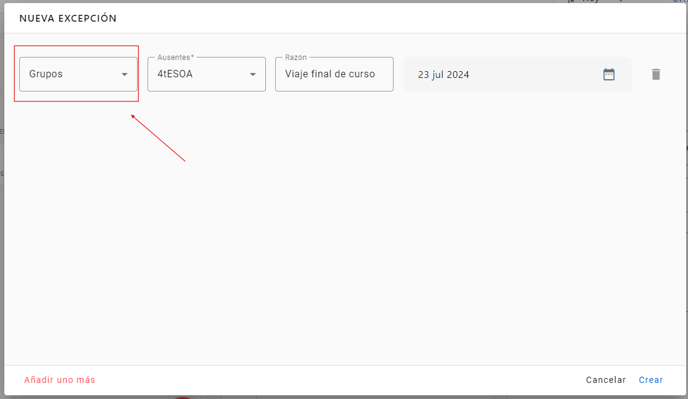Click the dialog header bar right of title
Viewport: 688px width, 399px height.
click(x=395, y=18)
